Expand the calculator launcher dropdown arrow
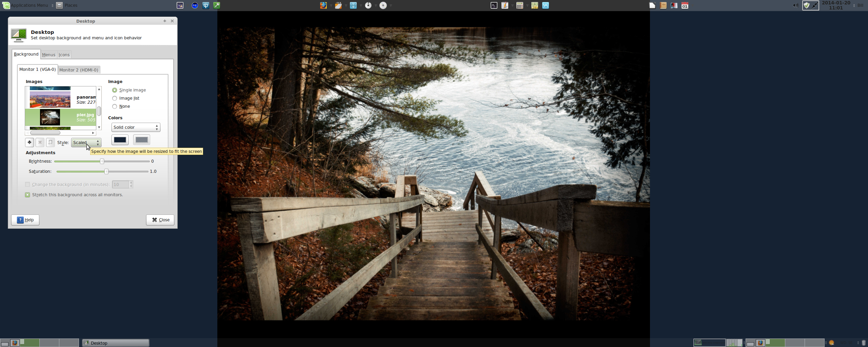This screenshot has width=868, height=347. click(x=527, y=5)
